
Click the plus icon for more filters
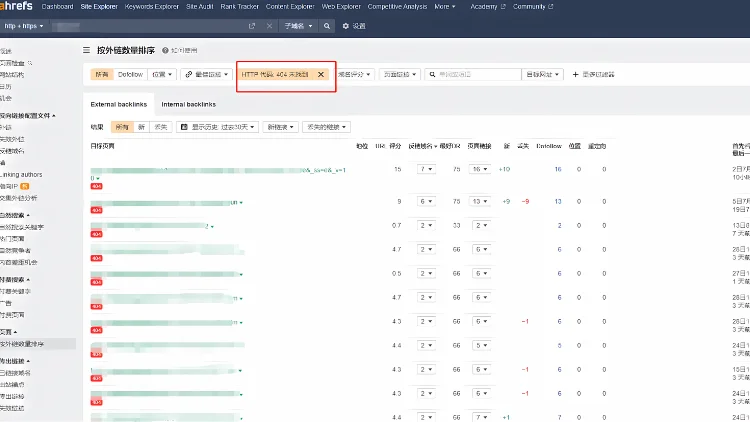[x=575, y=75]
